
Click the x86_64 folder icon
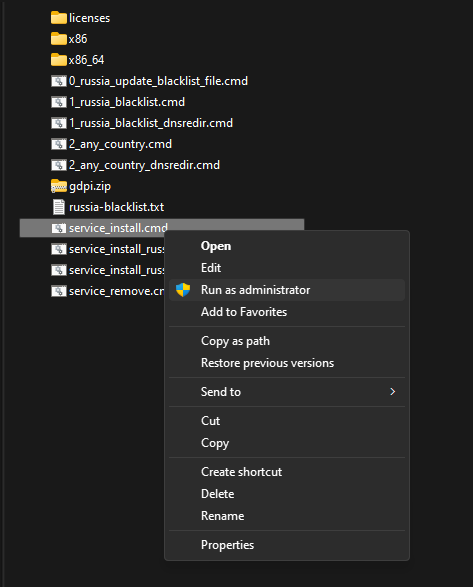click(59, 60)
